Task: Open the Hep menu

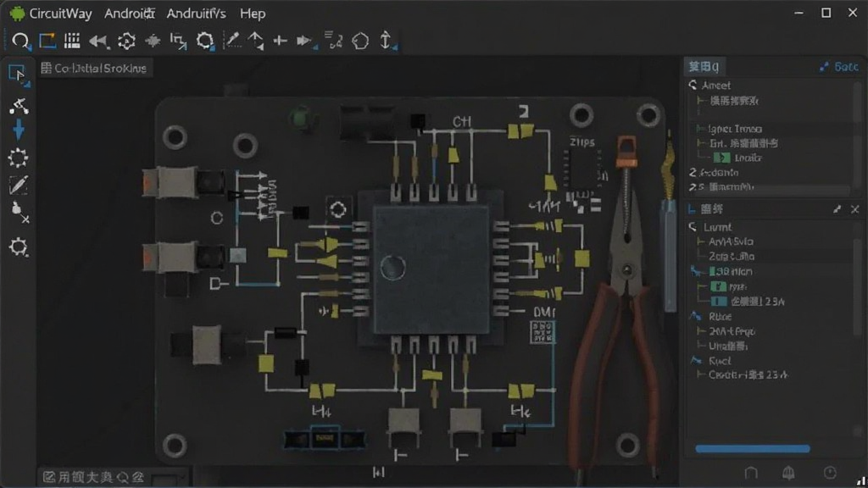Action: 253,14
